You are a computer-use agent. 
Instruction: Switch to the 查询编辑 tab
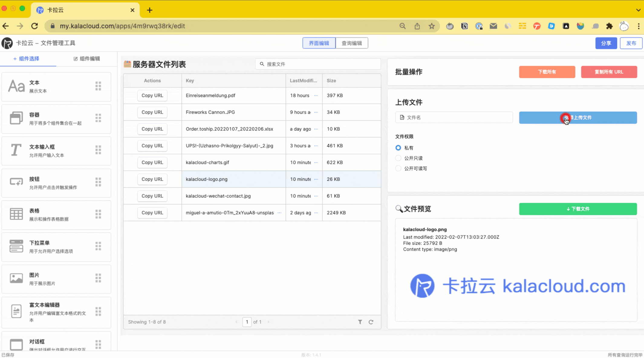click(352, 43)
